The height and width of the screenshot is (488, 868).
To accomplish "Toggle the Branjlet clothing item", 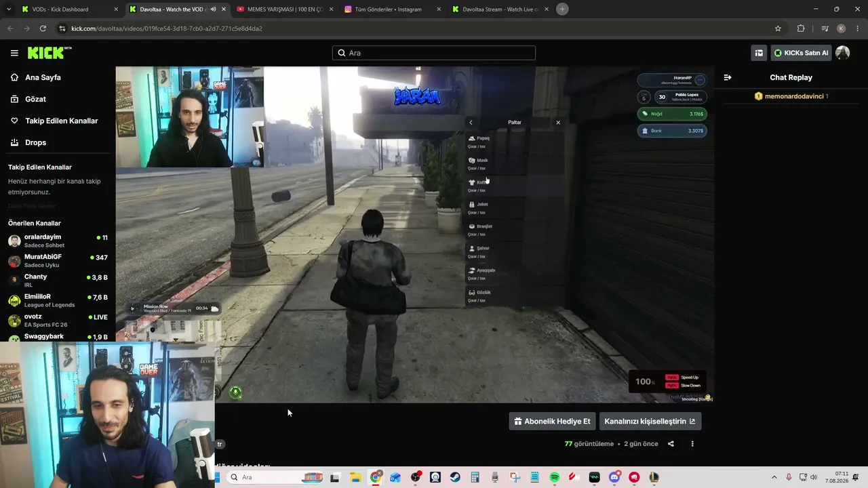I will 515,230.
